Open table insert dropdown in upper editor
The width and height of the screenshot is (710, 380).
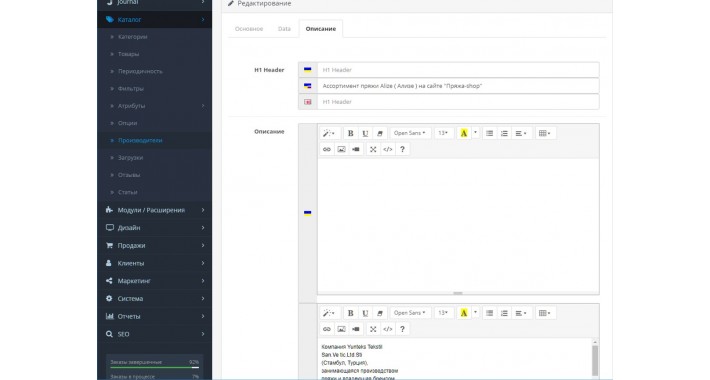click(545, 133)
